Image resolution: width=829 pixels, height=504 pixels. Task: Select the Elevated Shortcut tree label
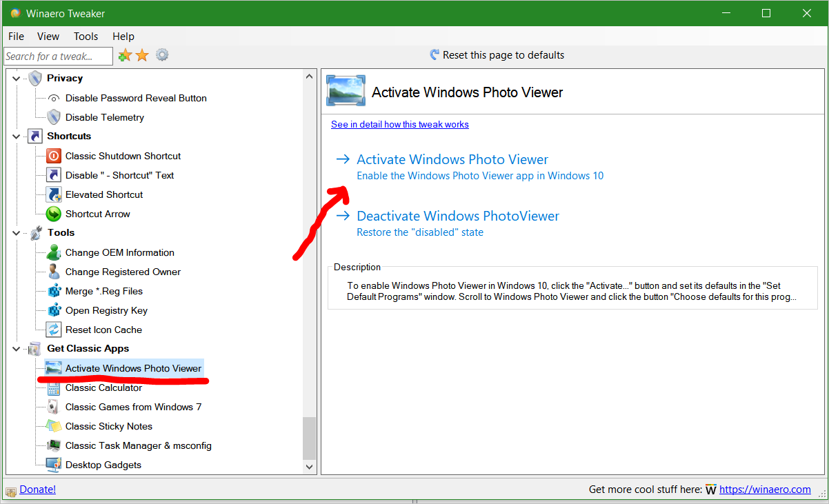tap(104, 194)
